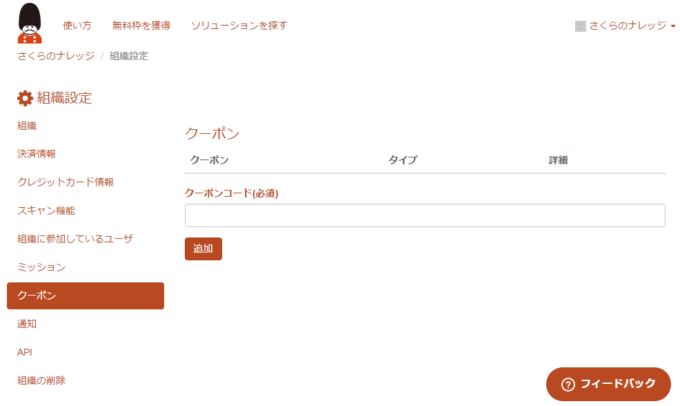Screen dimensions: 680x406
Task: Open 組織に参加しているユーザ section
Action: tap(75, 239)
